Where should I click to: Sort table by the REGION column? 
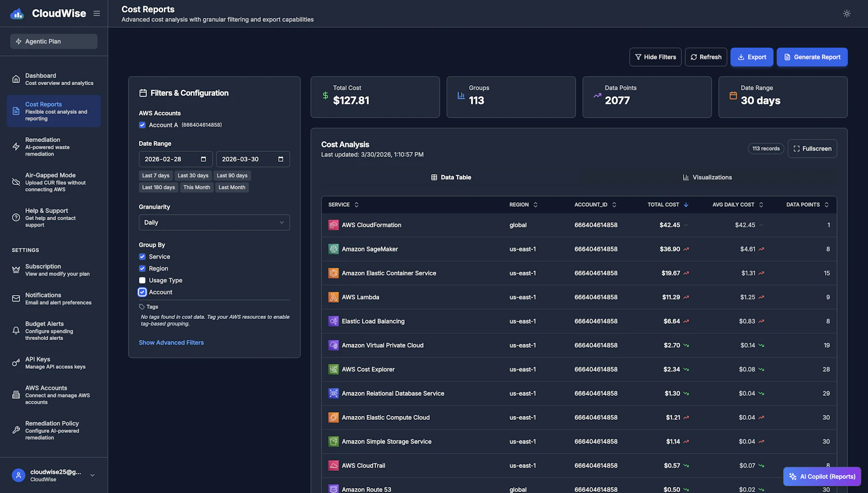[524, 204]
